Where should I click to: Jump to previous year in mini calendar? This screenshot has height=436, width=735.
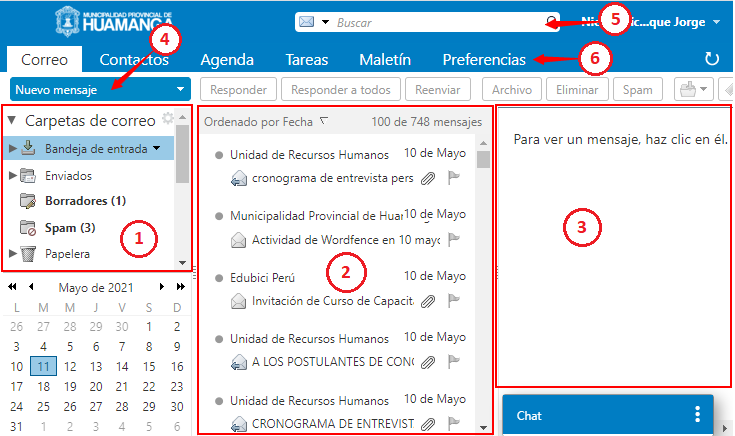point(12,287)
